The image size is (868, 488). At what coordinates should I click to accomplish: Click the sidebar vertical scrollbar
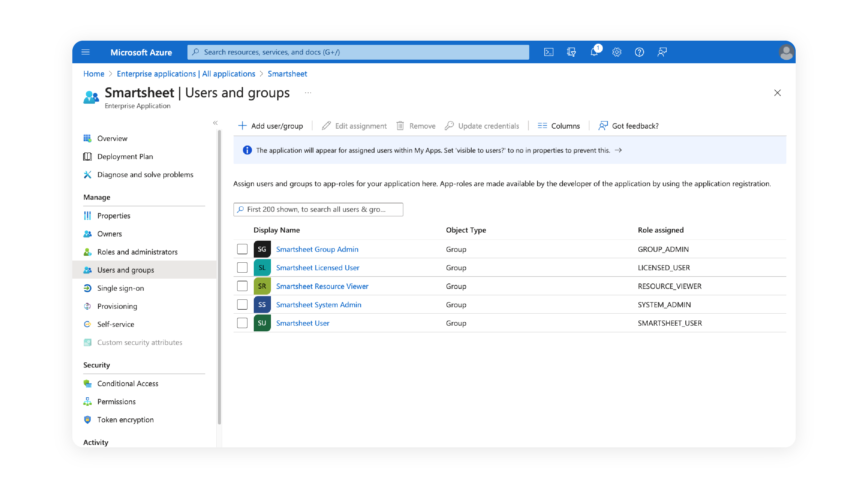(219, 276)
